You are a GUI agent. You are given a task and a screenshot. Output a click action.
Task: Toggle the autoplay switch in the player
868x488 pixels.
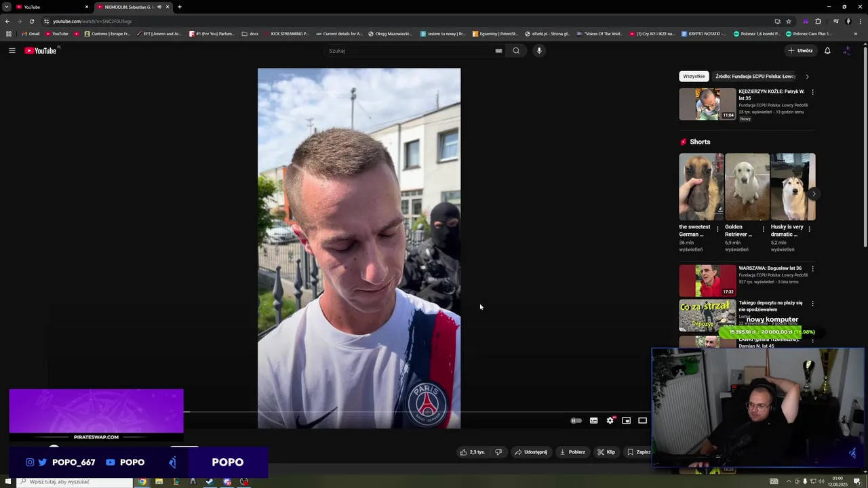[x=576, y=421]
